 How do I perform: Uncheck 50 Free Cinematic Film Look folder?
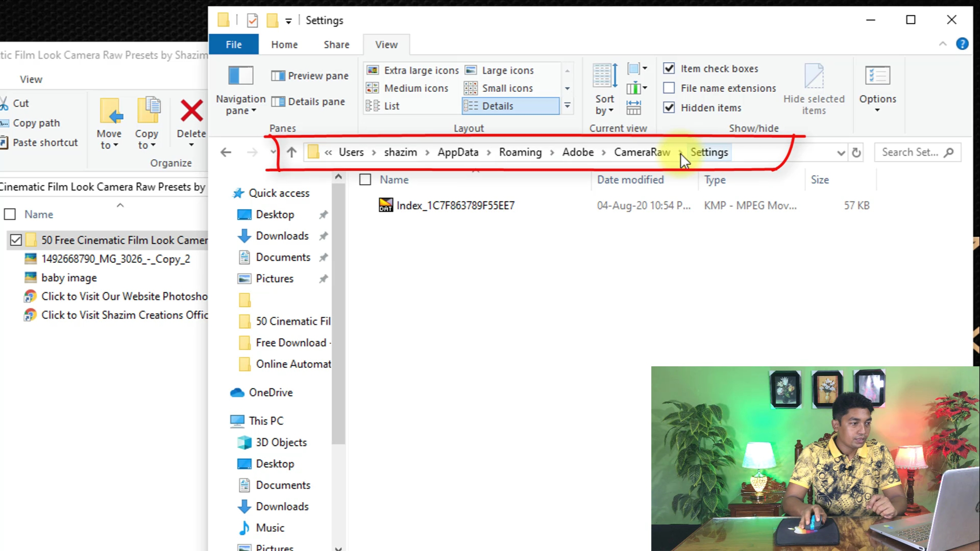tap(16, 240)
